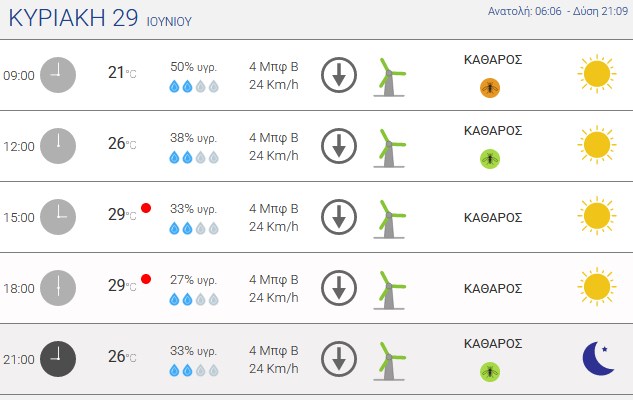
Task: Click the 21°C temperature at 09:00
Action: point(122,73)
